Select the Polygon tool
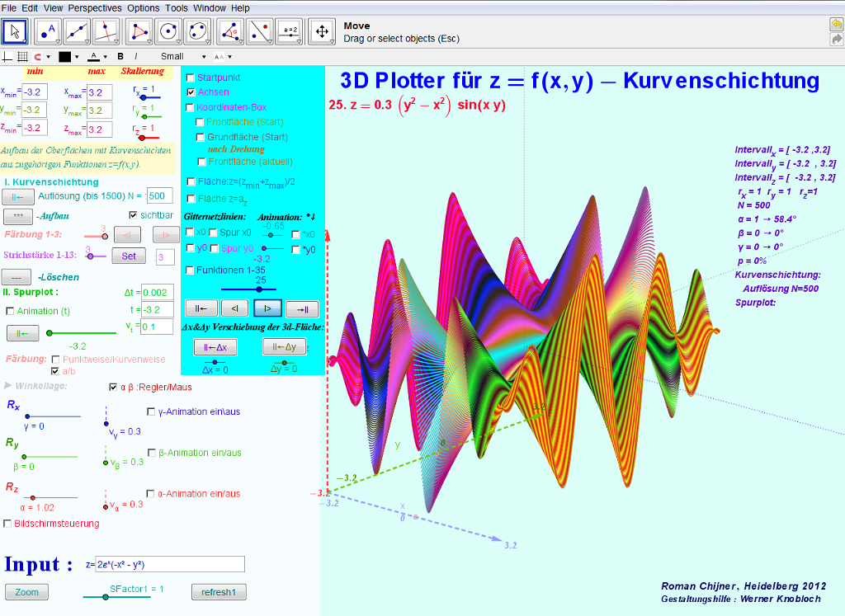The image size is (845, 616). 139,32
